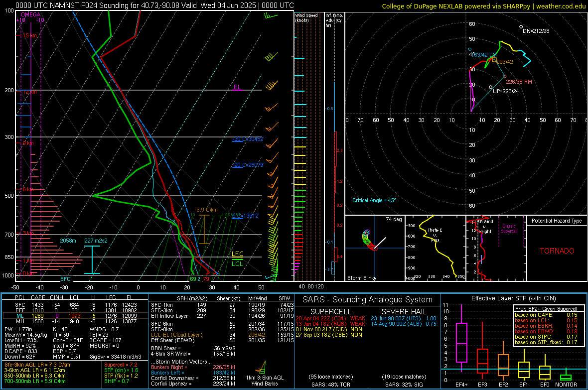
Task: Click the CAPE column header
Action: pos(38,297)
